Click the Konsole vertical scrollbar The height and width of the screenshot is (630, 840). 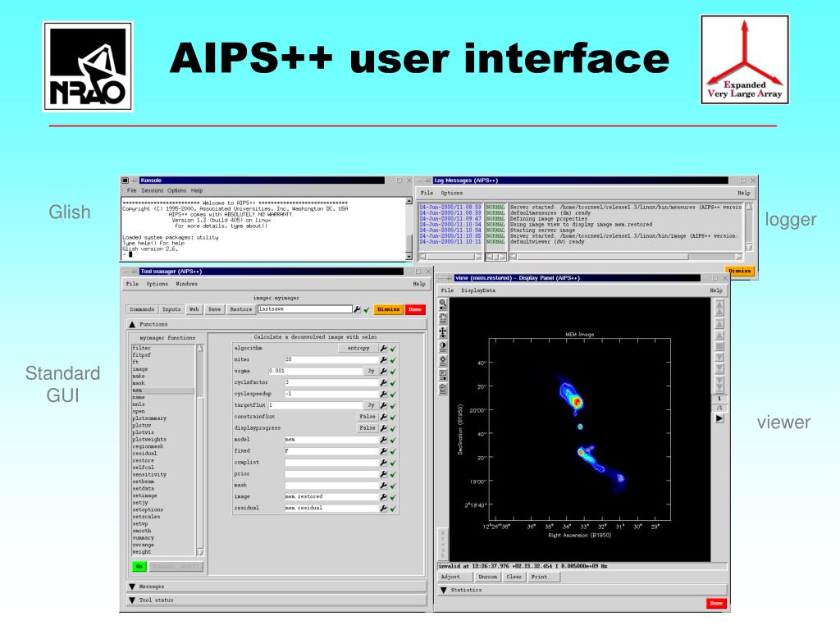tap(409, 230)
